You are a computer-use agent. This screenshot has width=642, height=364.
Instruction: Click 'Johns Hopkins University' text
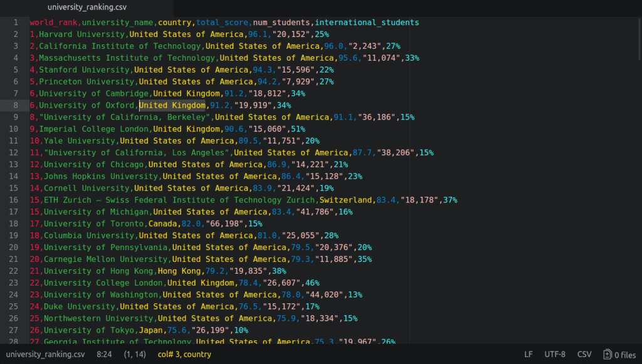101,177
